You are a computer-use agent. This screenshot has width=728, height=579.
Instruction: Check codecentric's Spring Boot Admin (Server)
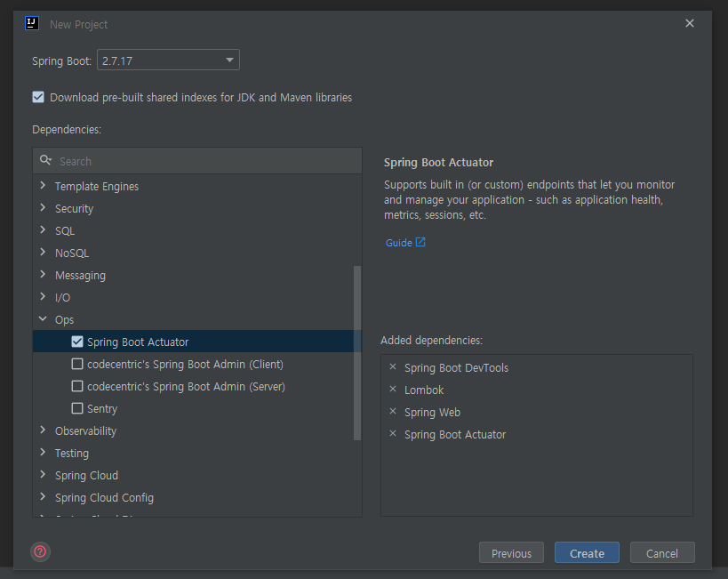point(77,386)
